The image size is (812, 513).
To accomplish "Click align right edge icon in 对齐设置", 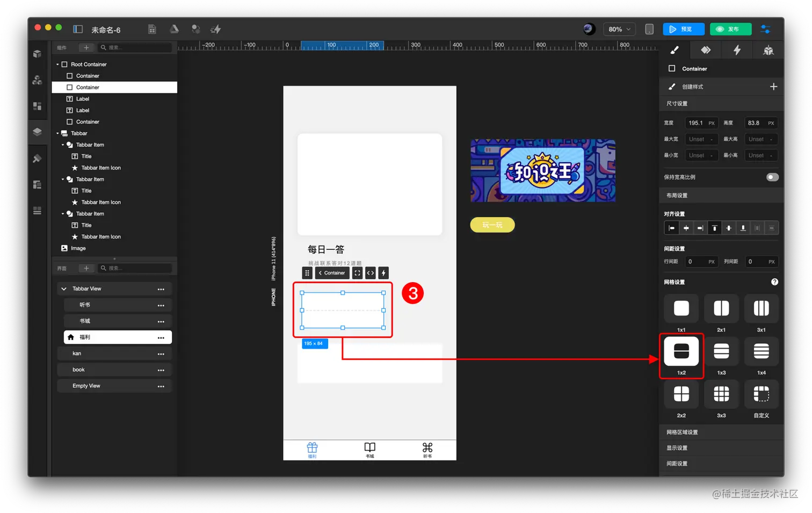I will pyautogui.click(x=700, y=228).
